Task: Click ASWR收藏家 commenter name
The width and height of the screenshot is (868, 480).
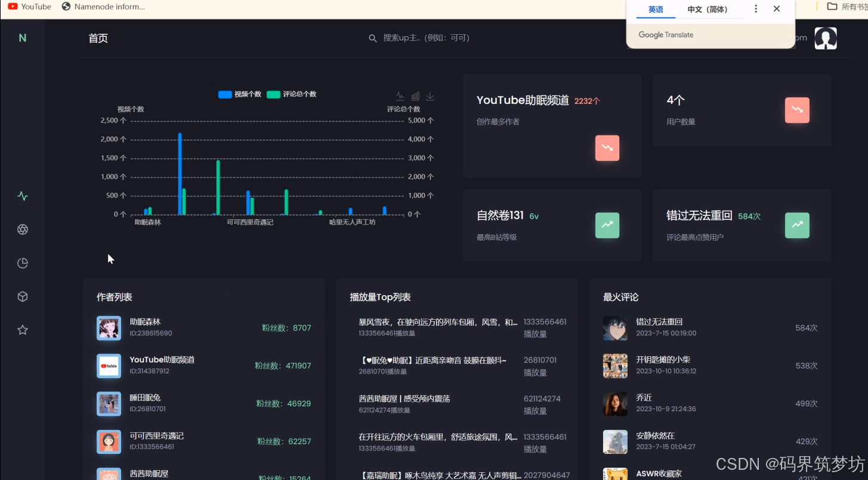Action: (659, 473)
